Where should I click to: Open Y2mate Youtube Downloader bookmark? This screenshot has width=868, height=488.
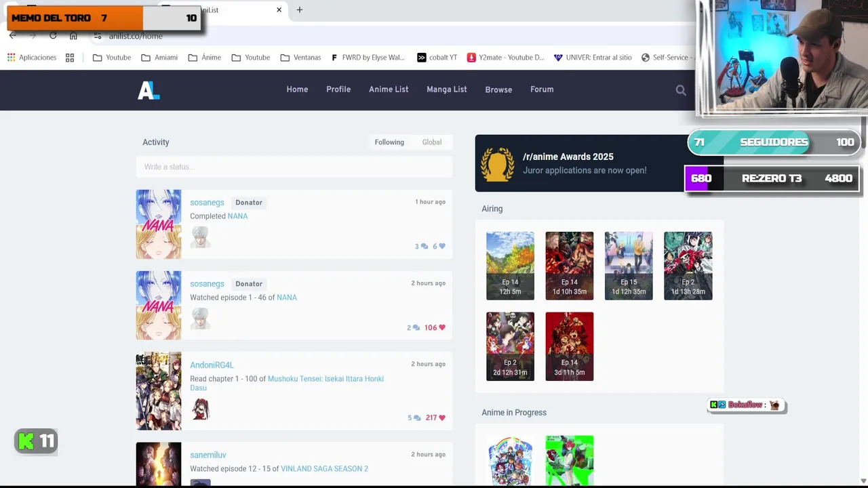[x=506, y=58]
